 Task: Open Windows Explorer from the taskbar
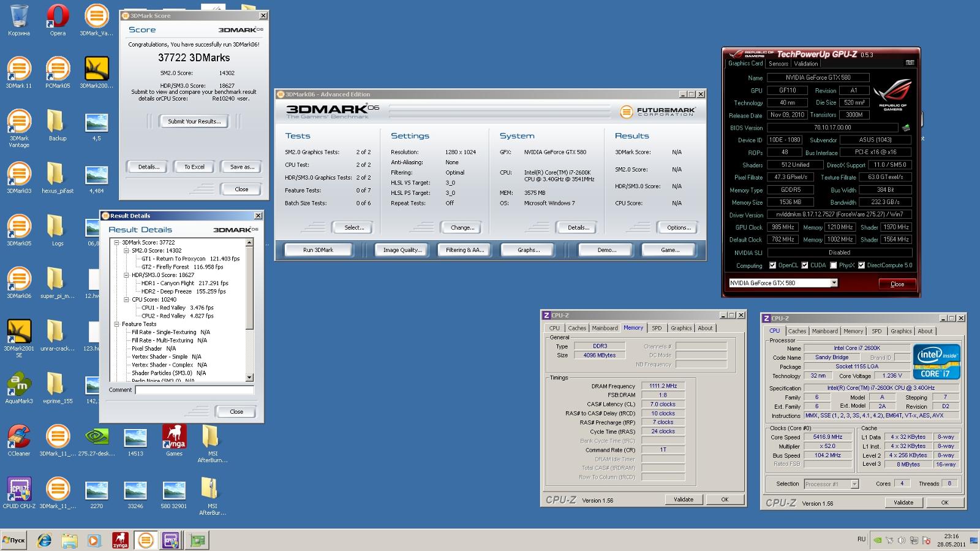point(69,540)
